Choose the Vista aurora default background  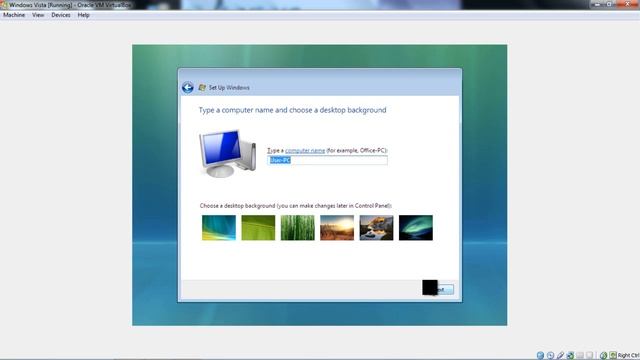click(x=219, y=228)
